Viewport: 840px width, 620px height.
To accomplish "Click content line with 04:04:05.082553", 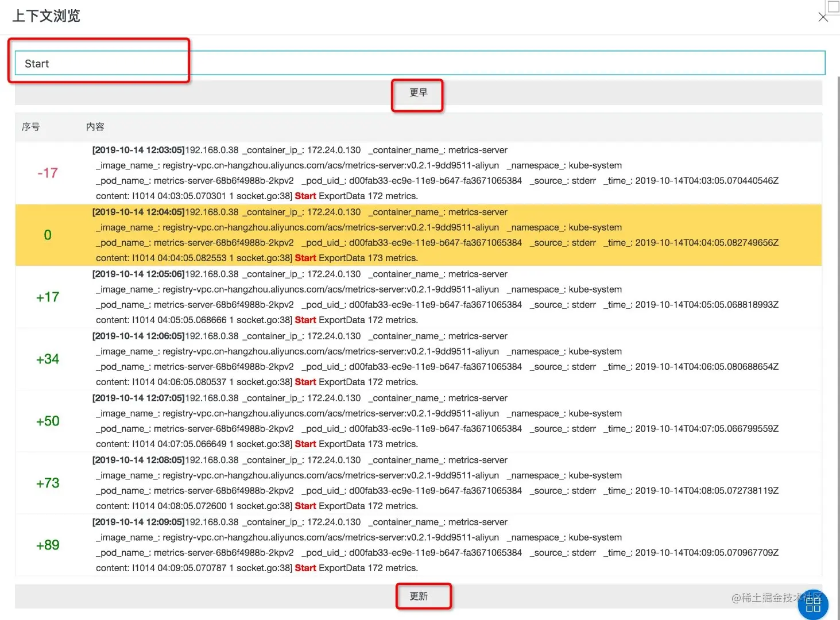I will [x=257, y=258].
